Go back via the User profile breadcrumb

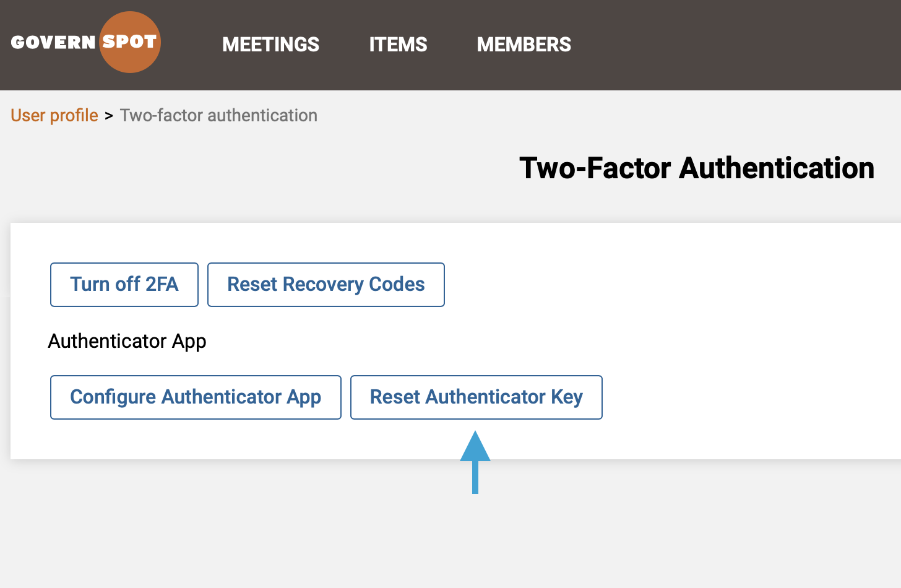(54, 115)
